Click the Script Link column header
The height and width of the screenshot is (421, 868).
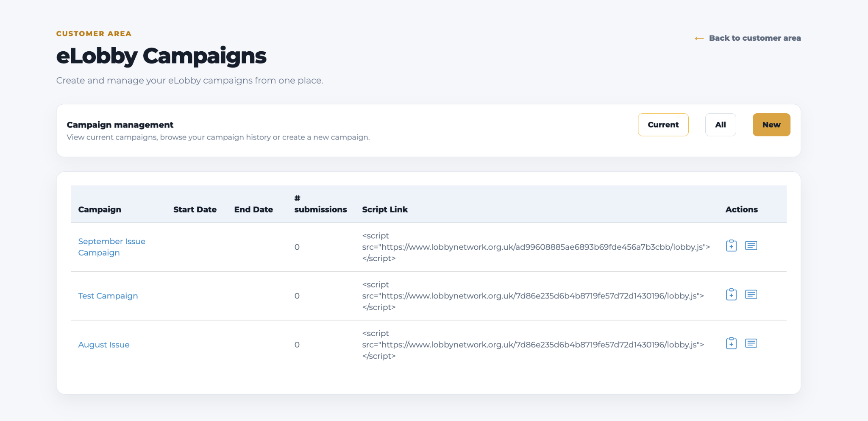point(385,209)
